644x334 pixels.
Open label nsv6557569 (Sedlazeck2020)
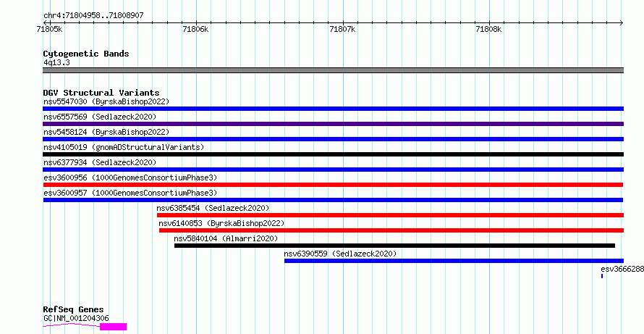pos(100,117)
